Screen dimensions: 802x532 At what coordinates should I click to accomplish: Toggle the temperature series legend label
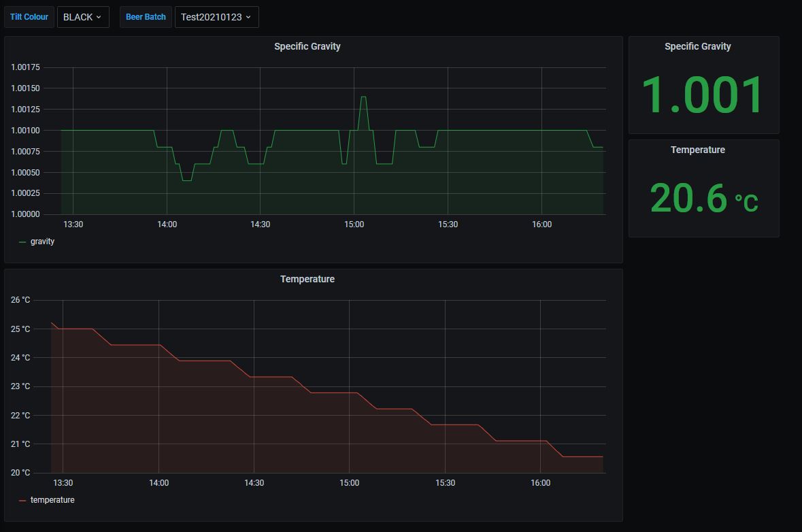[x=52, y=500]
